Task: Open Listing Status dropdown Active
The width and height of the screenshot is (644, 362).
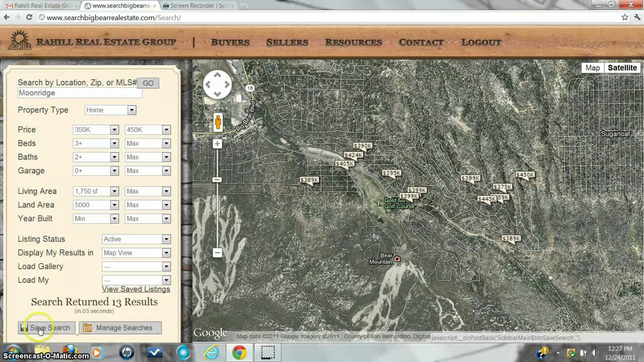Action: click(x=136, y=239)
